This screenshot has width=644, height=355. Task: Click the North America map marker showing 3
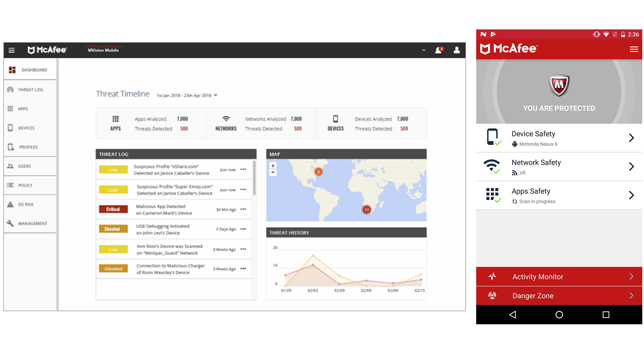(318, 172)
